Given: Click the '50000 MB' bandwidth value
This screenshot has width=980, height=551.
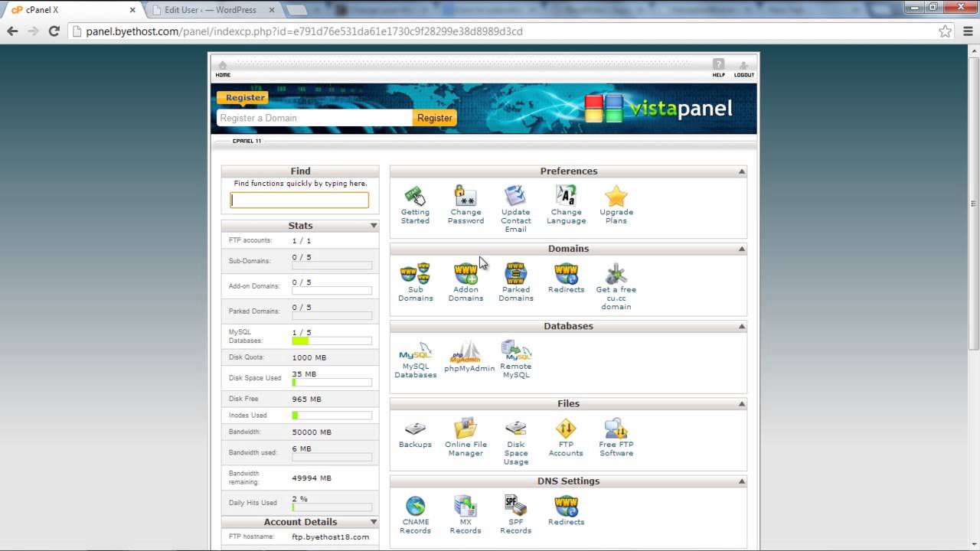Looking at the screenshot, I should tap(312, 432).
